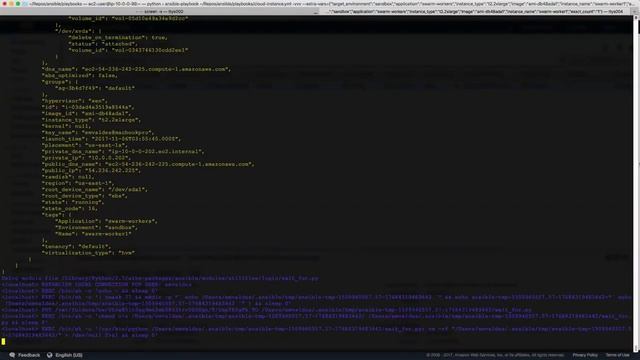Click the "ramdisk": null line

tap(68, 177)
